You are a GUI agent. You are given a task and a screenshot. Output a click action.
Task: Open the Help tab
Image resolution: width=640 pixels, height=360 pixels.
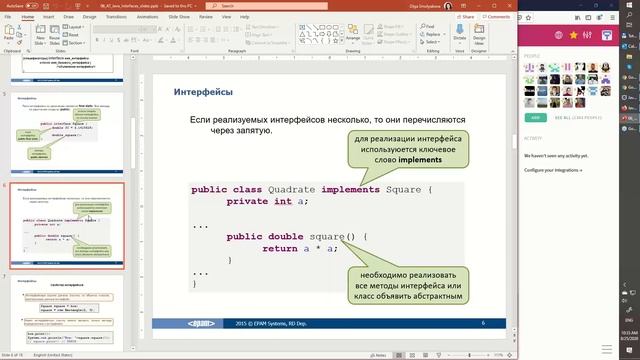pyautogui.click(x=244, y=17)
